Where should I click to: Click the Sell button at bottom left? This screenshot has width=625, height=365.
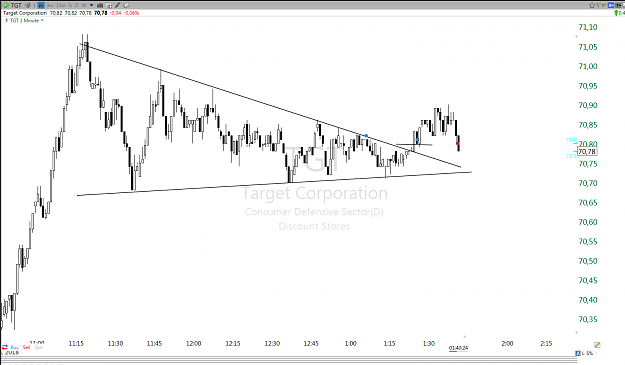(26, 347)
